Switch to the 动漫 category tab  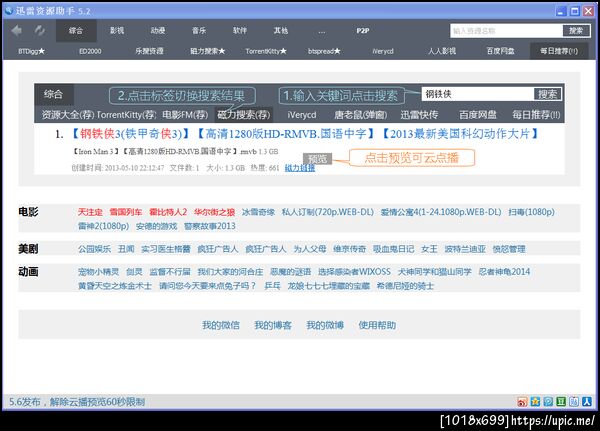click(158, 31)
